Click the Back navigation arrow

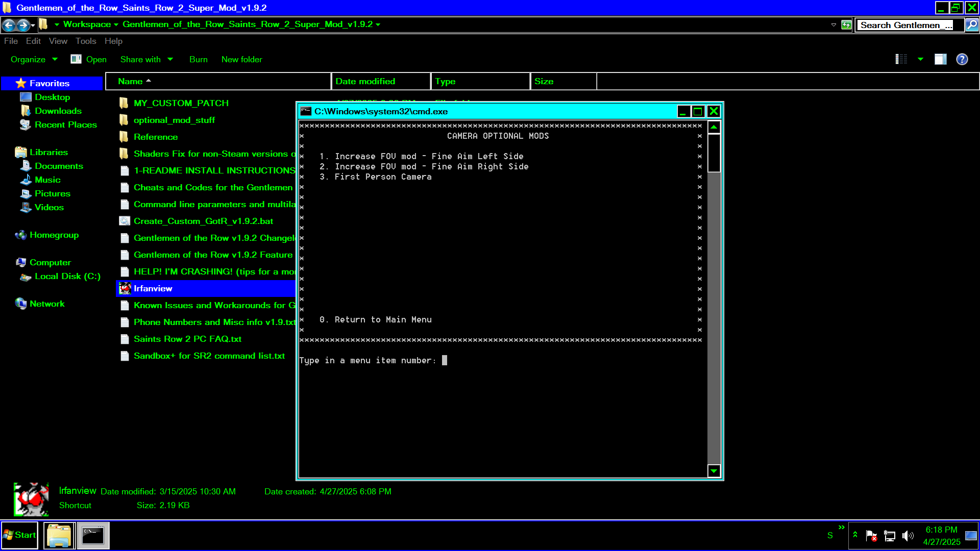pos(9,24)
